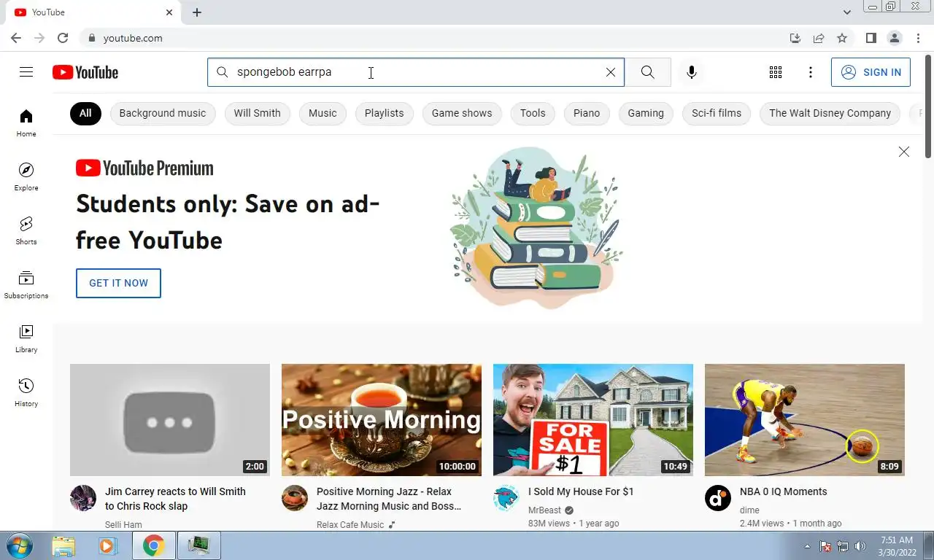Open MrBeast channel name link
This screenshot has height=560, width=934.
coord(544,510)
